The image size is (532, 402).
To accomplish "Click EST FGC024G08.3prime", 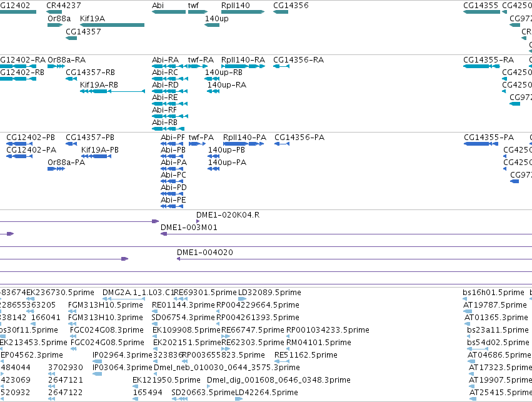I will click(x=107, y=331).
